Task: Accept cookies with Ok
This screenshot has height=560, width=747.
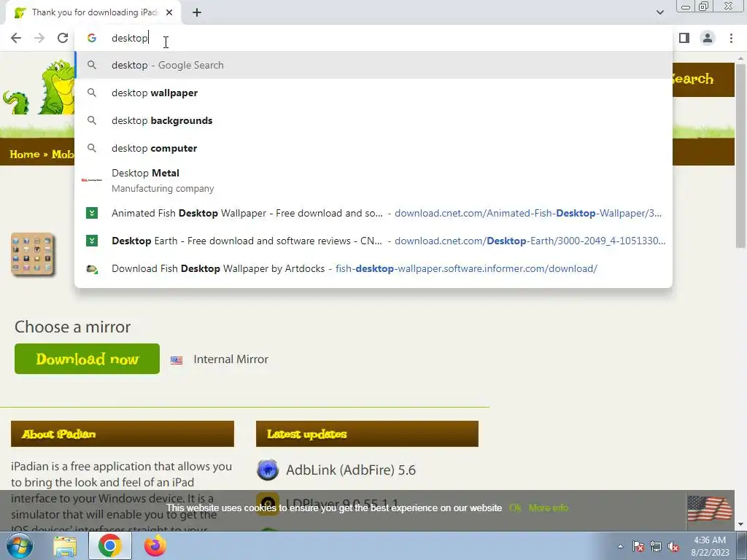Action: point(515,508)
